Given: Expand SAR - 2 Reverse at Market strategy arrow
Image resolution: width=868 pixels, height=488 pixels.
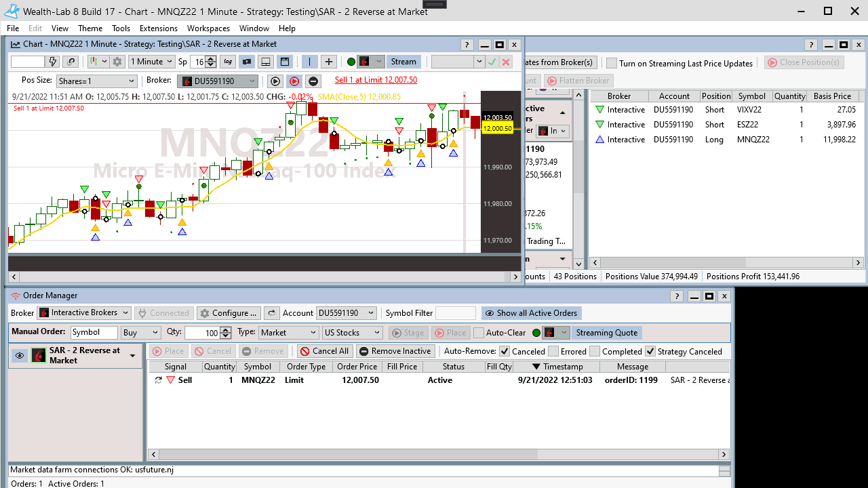Looking at the screenshot, I should click(x=133, y=355).
